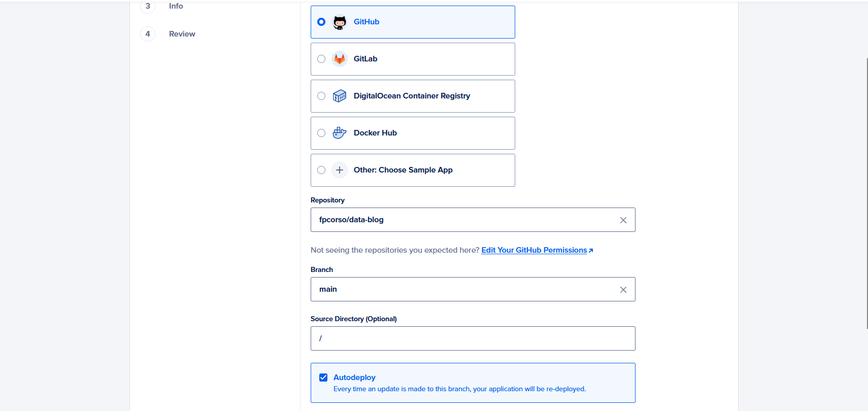Click the Docker Hub label text

click(x=375, y=133)
